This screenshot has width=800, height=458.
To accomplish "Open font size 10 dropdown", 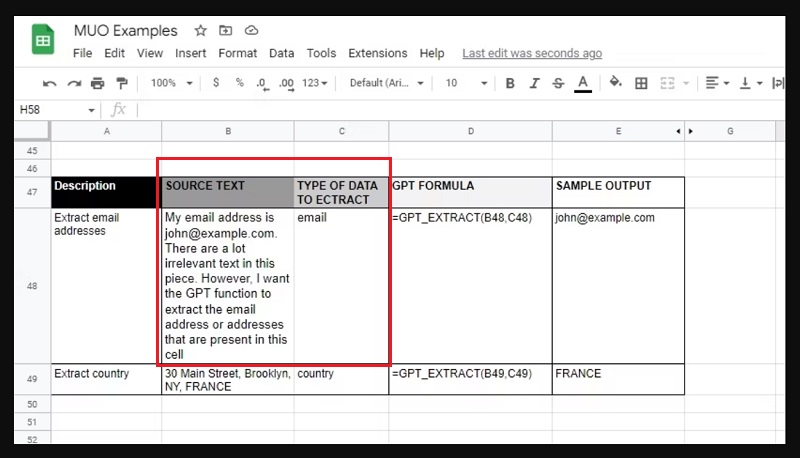I will point(466,83).
